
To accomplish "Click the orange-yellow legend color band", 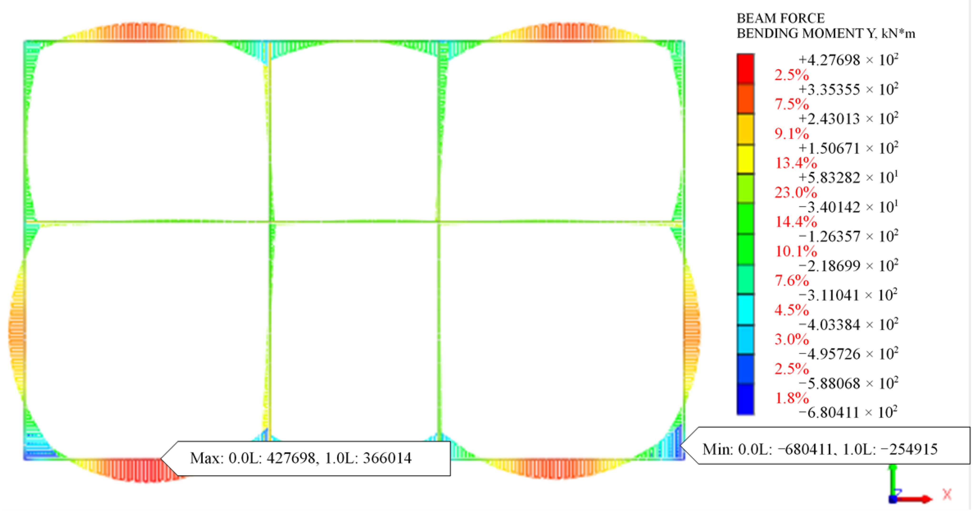I will [x=745, y=129].
